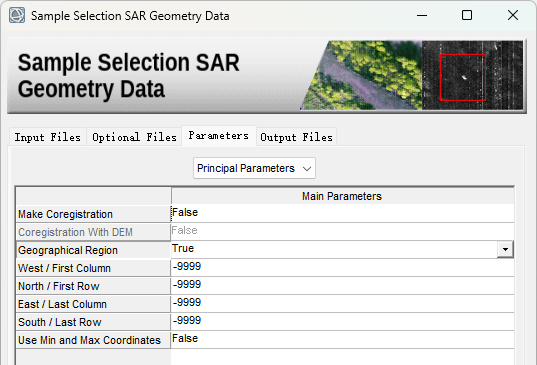Viewport: 537px width, 365px height.
Task: Go to the Output Files tab
Action: 296,137
